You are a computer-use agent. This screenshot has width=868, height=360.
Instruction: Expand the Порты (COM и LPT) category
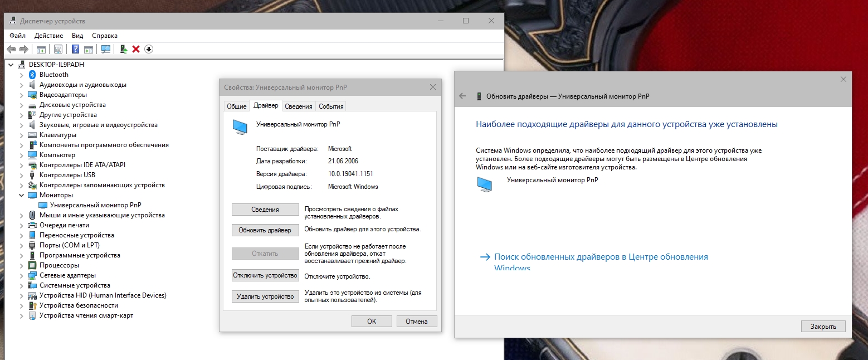coord(21,245)
